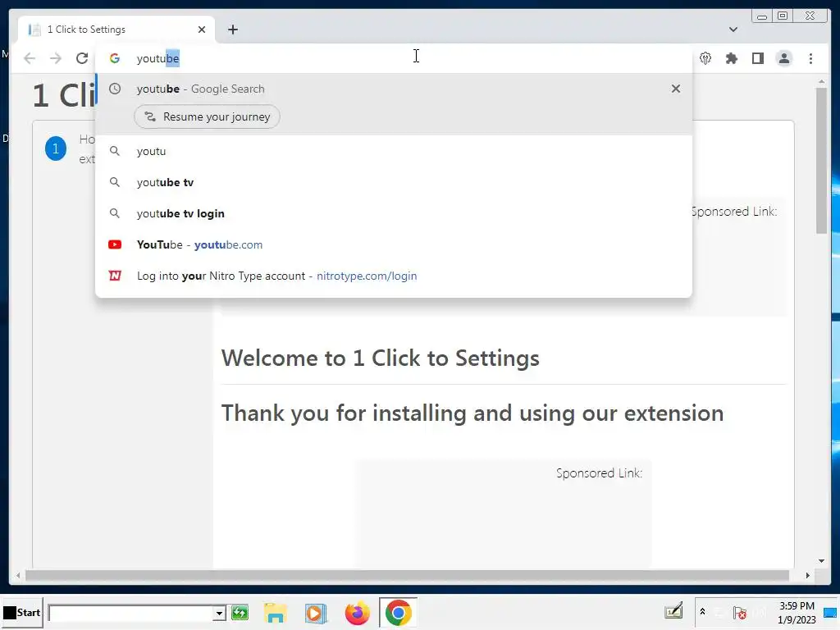Image resolution: width=840 pixels, height=630 pixels.
Task: Remove the youtube history suggestion with X
Action: pos(676,89)
